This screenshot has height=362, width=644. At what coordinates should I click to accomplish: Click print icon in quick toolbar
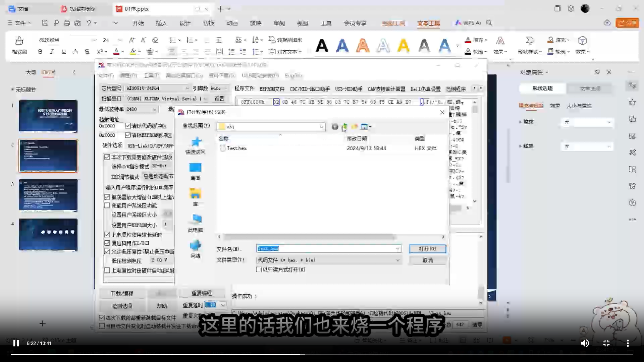click(x=67, y=23)
